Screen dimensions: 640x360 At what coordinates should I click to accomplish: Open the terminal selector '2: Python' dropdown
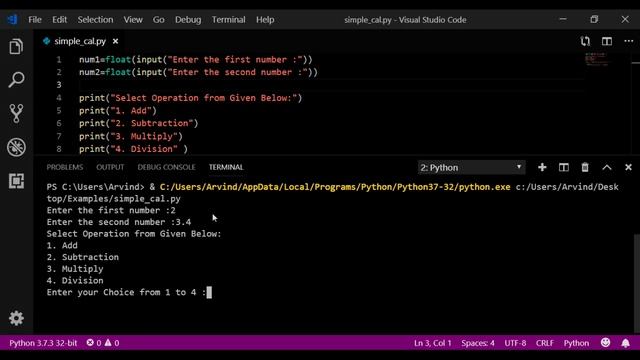[x=471, y=167]
